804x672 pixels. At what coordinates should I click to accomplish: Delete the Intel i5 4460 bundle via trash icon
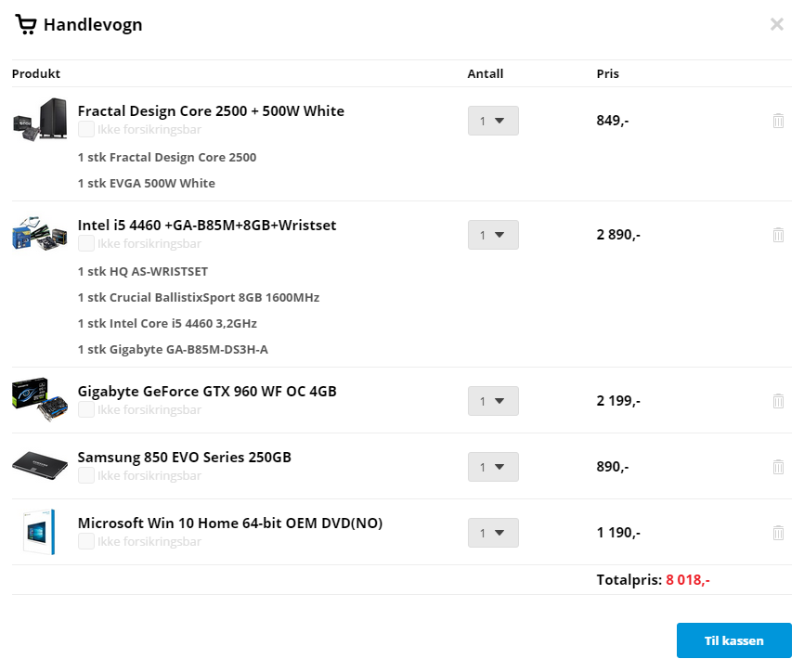(778, 235)
